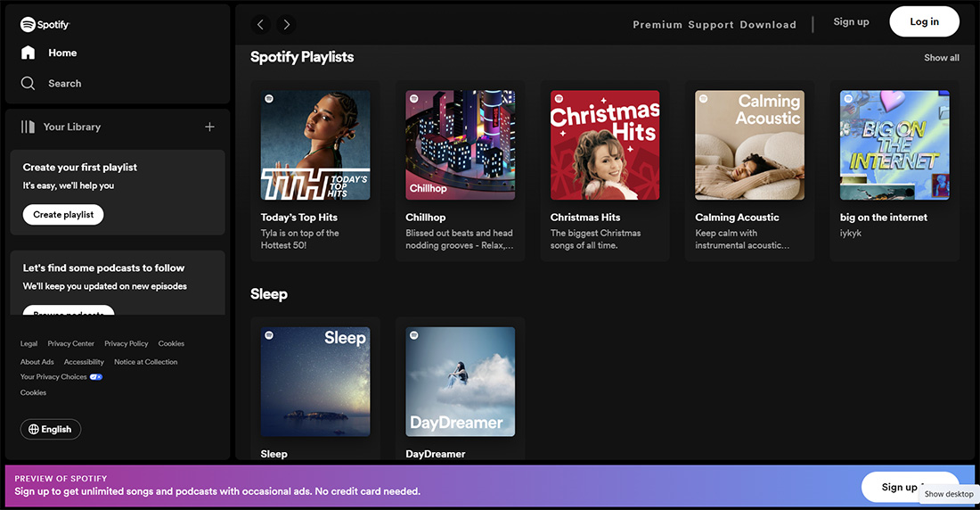Open the Download link

pos(768,24)
